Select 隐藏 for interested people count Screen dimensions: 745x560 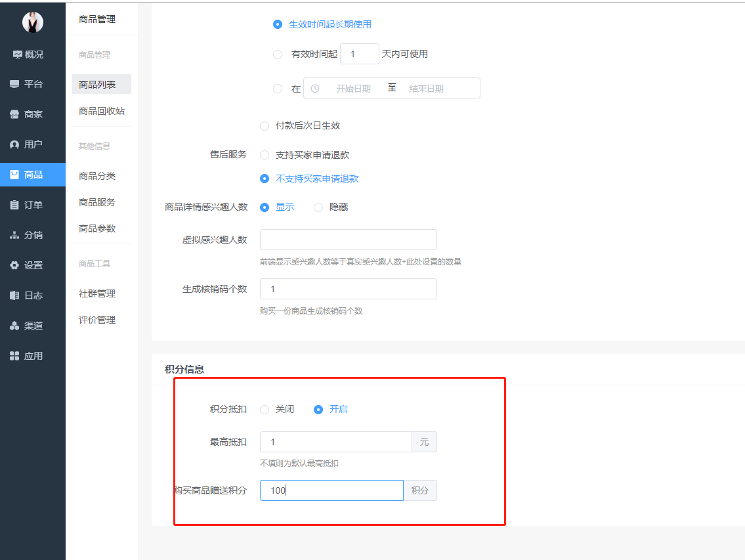(x=318, y=207)
